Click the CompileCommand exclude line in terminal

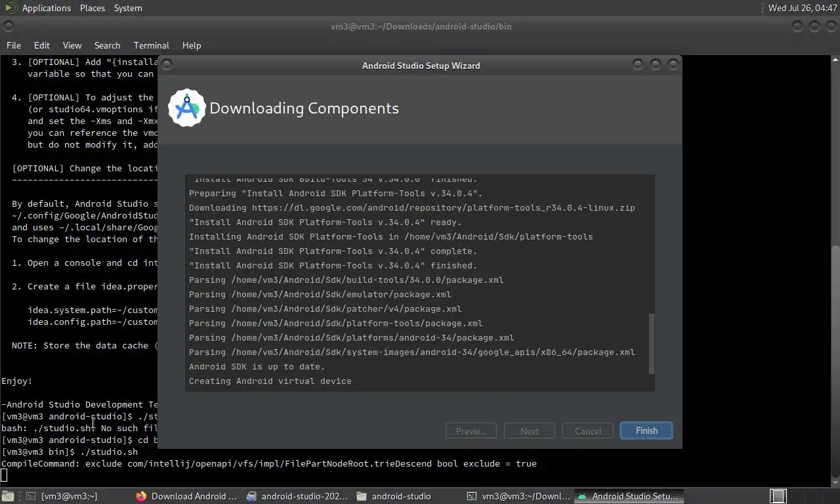[x=269, y=464]
